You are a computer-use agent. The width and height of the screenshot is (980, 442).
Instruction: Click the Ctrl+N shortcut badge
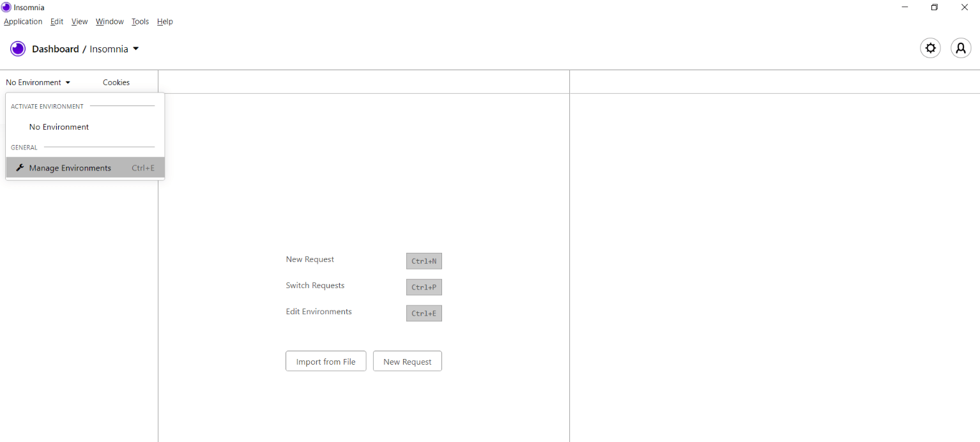click(x=424, y=261)
